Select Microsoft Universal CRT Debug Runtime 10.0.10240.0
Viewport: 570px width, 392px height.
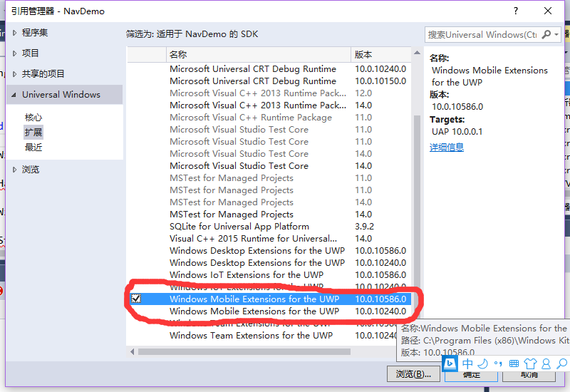pyautogui.click(x=269, y=68)
